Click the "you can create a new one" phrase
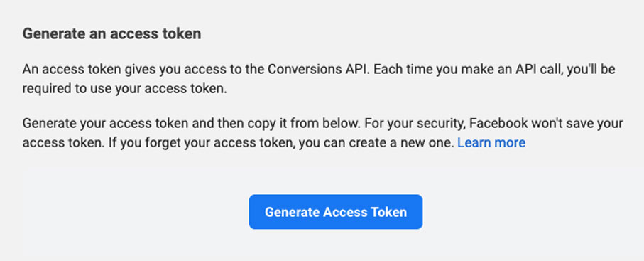 [376, 143]
